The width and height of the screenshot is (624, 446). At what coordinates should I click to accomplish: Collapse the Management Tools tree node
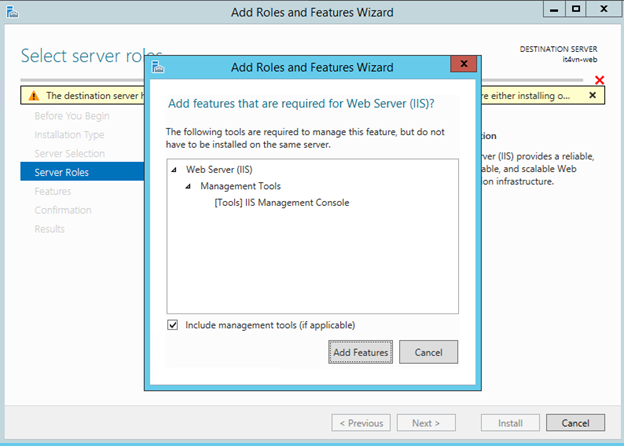188,186
